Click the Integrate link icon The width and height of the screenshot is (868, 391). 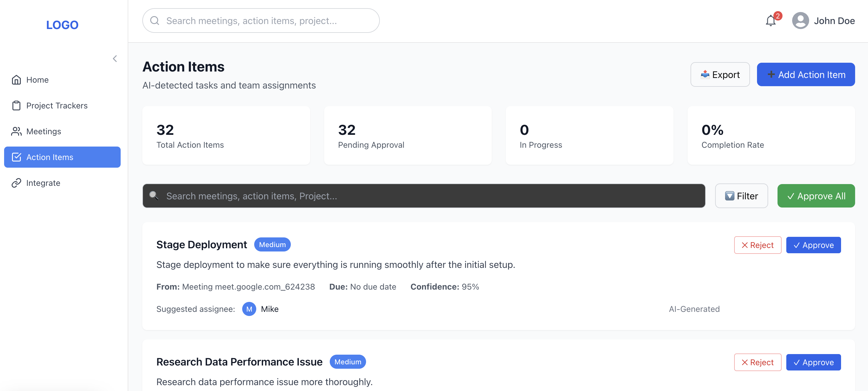pos(16,183)
